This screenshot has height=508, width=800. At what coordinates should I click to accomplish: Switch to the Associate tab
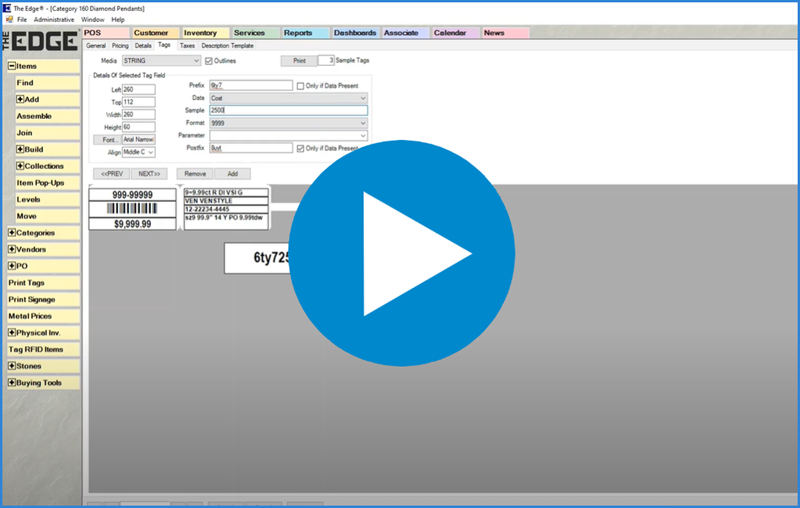point(405,33)
